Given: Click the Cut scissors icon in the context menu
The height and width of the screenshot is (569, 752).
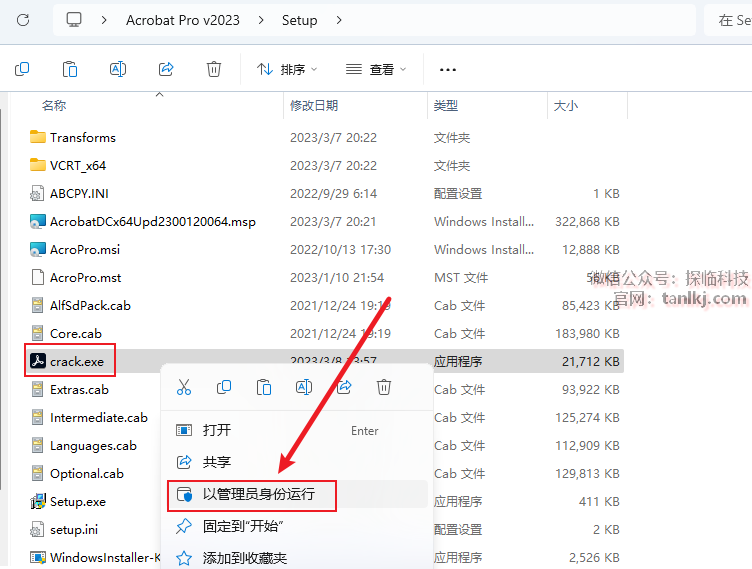Looking at the screenshot, I should point(184,387).
